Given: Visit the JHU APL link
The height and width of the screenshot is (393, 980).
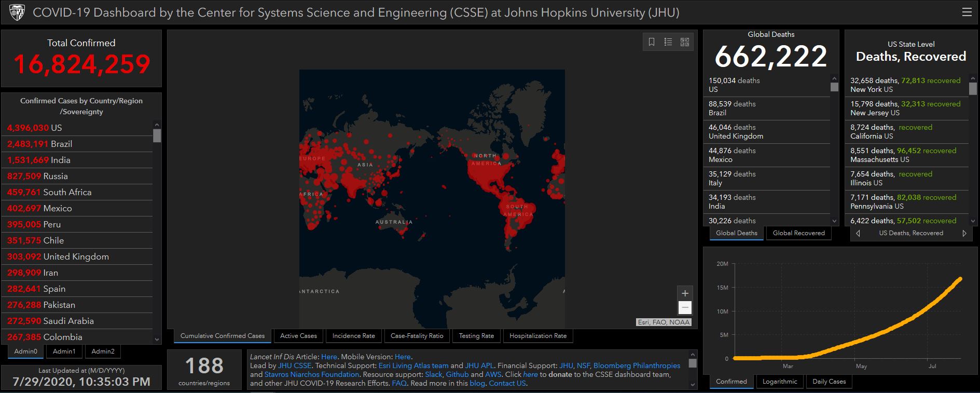Looking at the screenshot, I should coord(480,365).
